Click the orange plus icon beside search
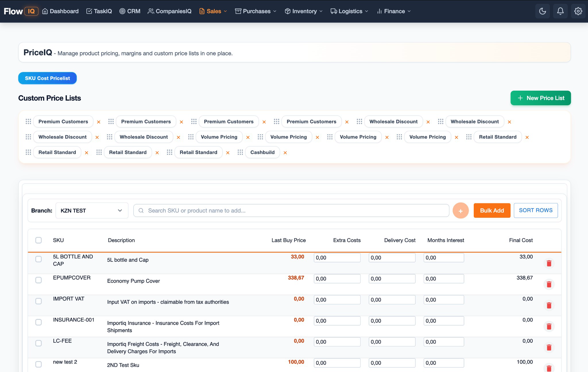This screenshot has height=372, width=588. click(x=461, y=210)
